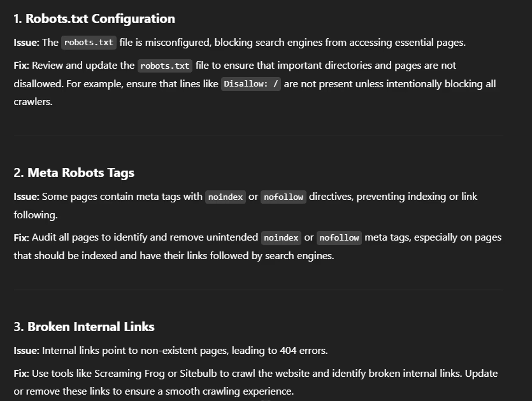Click the "3. Broken Internal Links" heading
Image resolution: width=532 pixels, height=401 pixels.
tap(84, 327)
